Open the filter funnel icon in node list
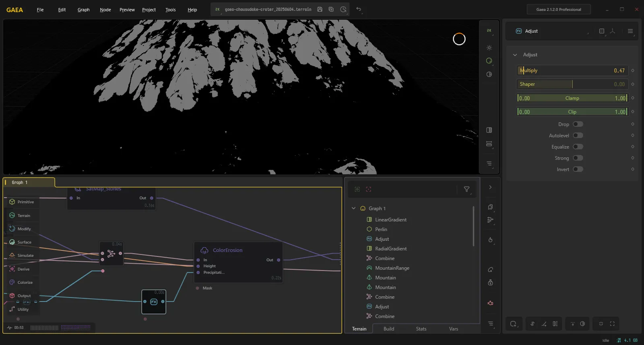Viewport: 644px width, 345px height. pyautogui.click(x=466, y=189)
